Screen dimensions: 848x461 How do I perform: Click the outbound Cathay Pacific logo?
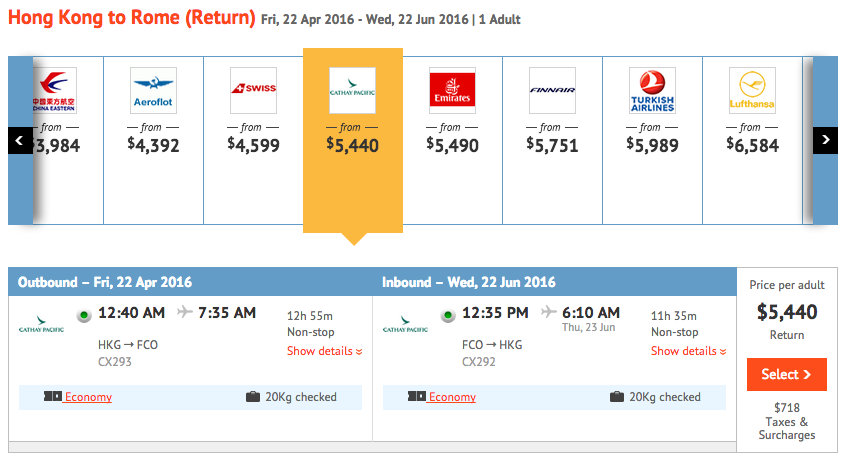[x=41, y=324]
